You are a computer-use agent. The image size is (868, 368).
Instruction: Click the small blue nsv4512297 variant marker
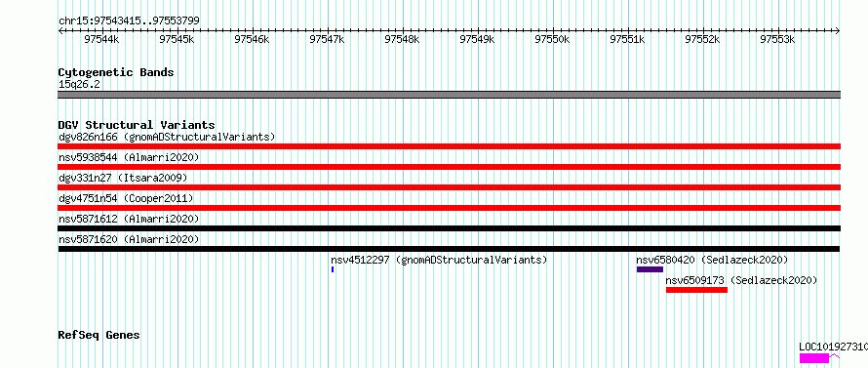point(333,269)
